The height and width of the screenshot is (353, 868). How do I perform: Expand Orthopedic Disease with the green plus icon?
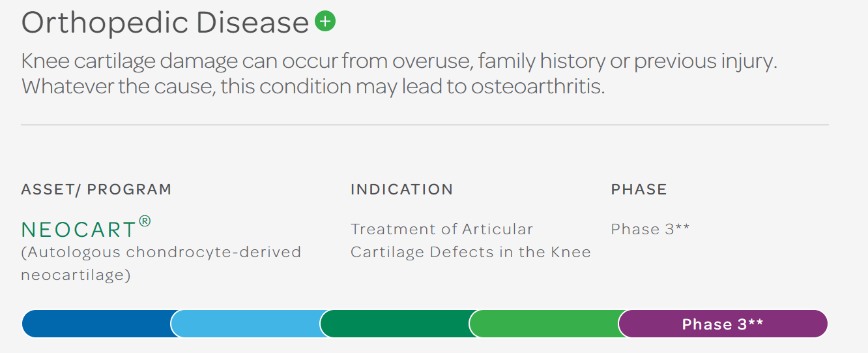click(x=325, y=22)
